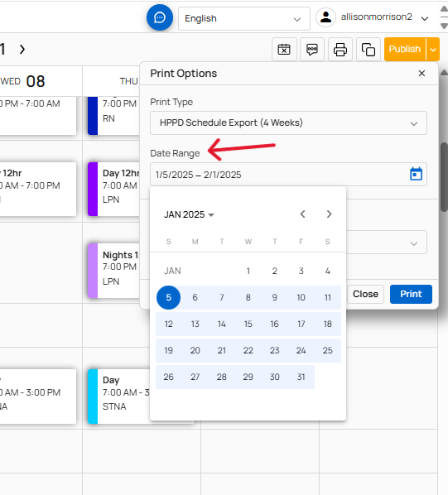Click the user avatar icon

click(x=325, y=17)
